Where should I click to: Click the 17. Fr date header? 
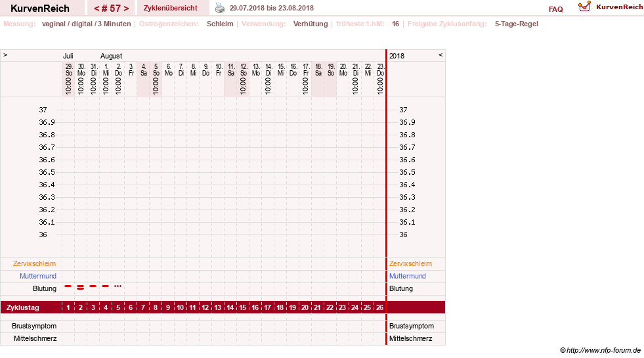pyautogui.click(x=305, y=70)
